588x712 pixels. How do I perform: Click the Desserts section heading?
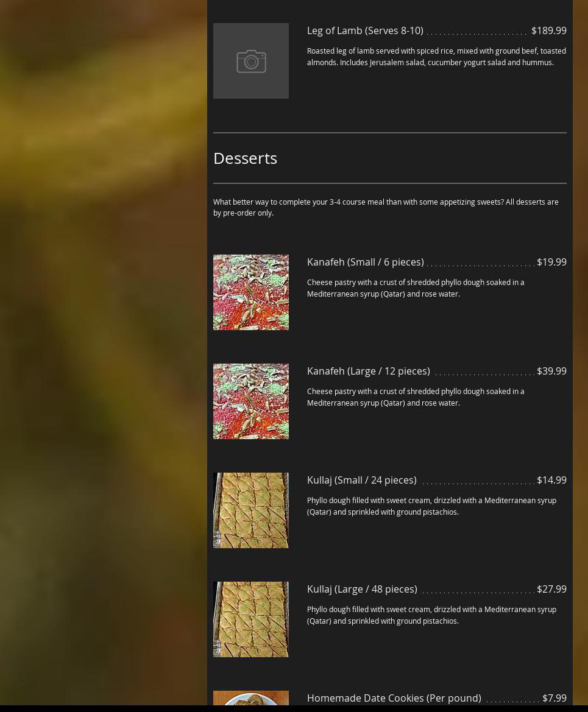click(x=245, y=158)
